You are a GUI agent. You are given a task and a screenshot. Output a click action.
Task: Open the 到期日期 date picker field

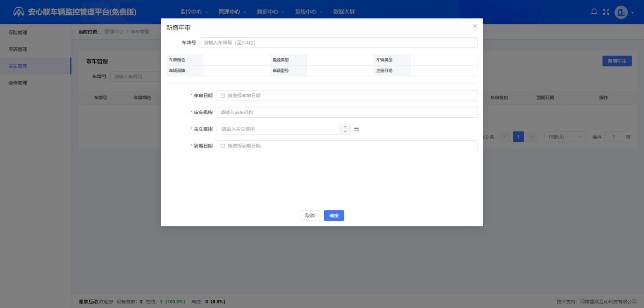[x=347, y=146]
